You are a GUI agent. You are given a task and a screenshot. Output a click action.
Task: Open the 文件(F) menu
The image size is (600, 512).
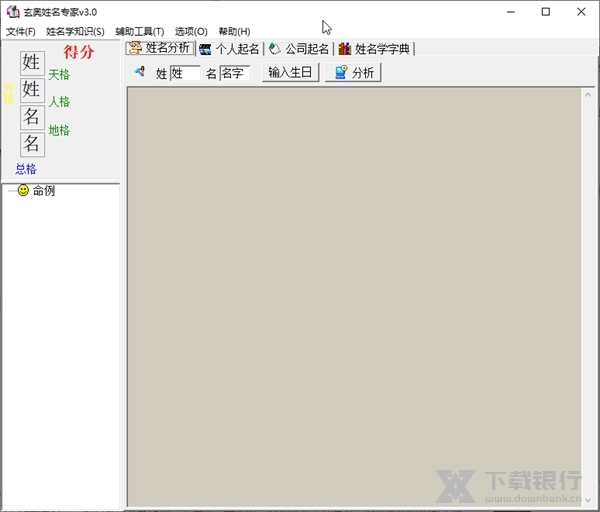(x=21, y=31)
